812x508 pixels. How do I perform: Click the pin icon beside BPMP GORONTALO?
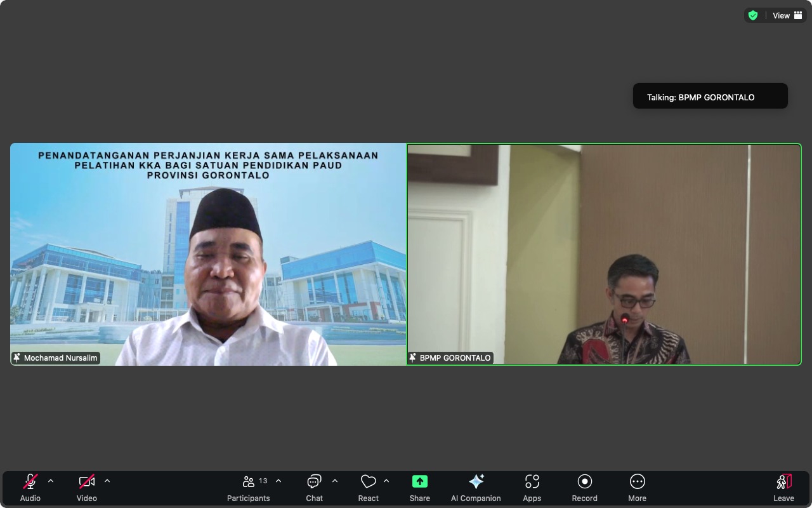pos(413,358)
